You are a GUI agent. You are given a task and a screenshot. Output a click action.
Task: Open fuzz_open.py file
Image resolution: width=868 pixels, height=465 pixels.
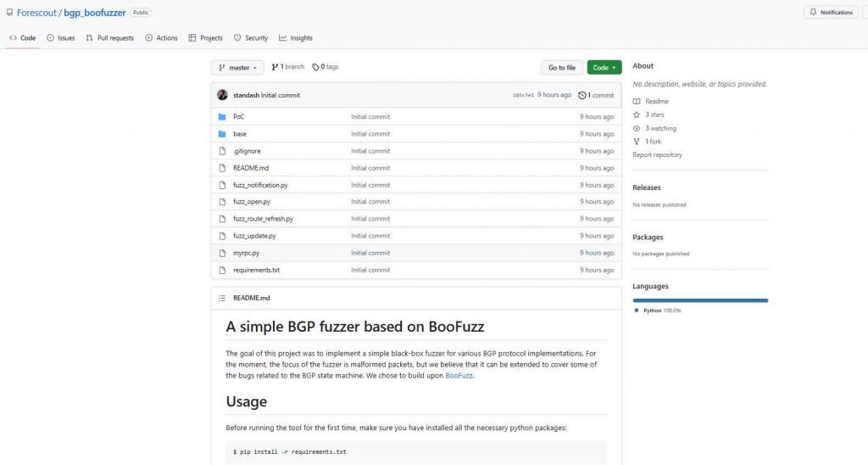252,202
